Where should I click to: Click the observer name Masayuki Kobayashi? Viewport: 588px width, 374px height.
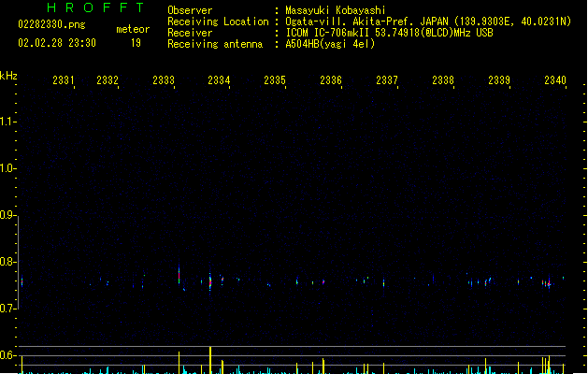pyautogui.click(x=336, y=10)
